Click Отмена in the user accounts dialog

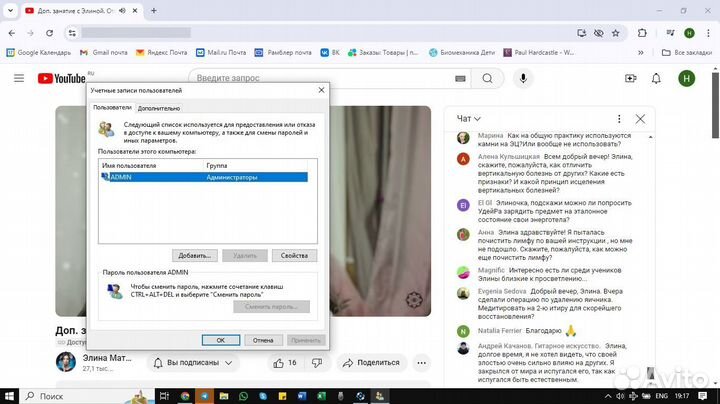tap(263, 340)
